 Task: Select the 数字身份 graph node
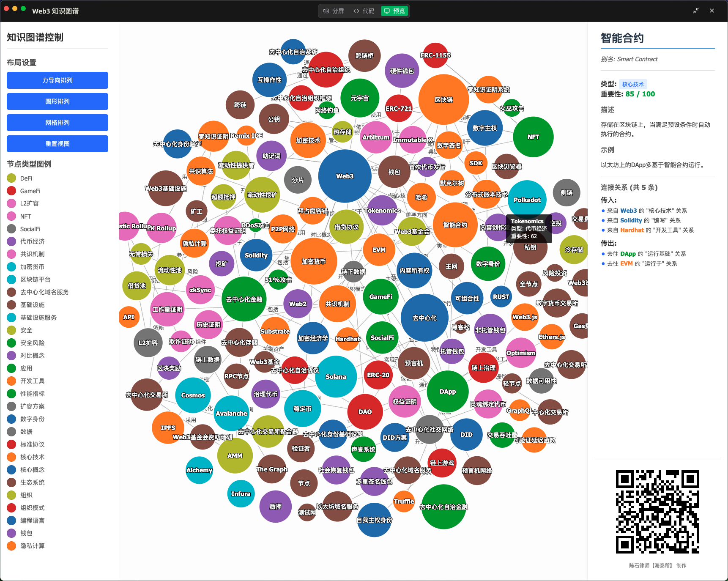(x=488, y=264)
